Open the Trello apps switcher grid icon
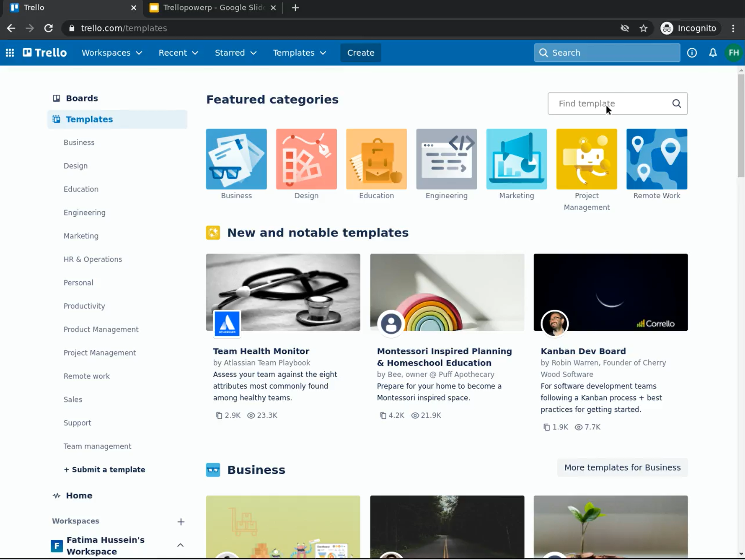Viewport: 745px width, 560px height. 10,53
